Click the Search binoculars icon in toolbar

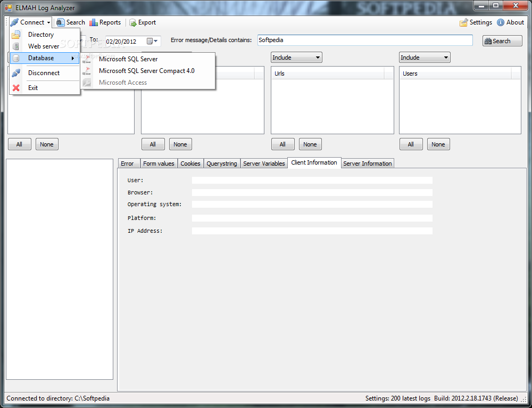61,22
